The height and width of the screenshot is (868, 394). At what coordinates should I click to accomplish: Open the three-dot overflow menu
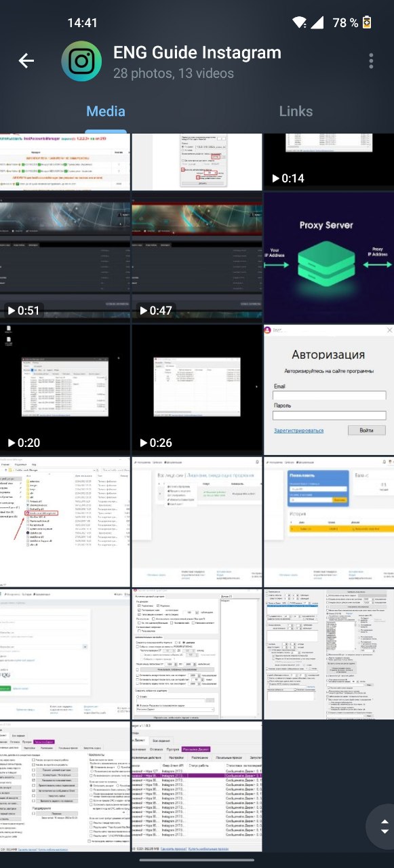pos(371,61)
